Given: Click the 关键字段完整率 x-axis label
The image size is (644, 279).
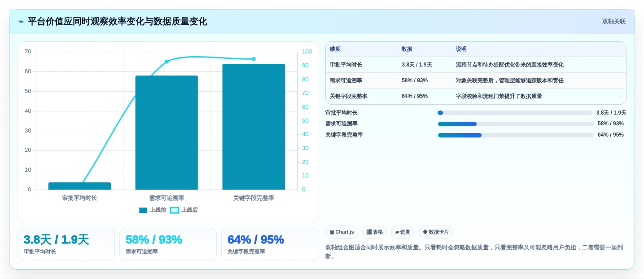Looking at the screenshot, I should [x=254, y=198].
